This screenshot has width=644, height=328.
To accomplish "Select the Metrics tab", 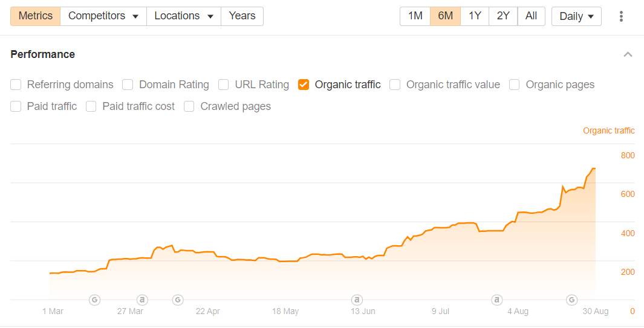I will (x=36, y=16).
